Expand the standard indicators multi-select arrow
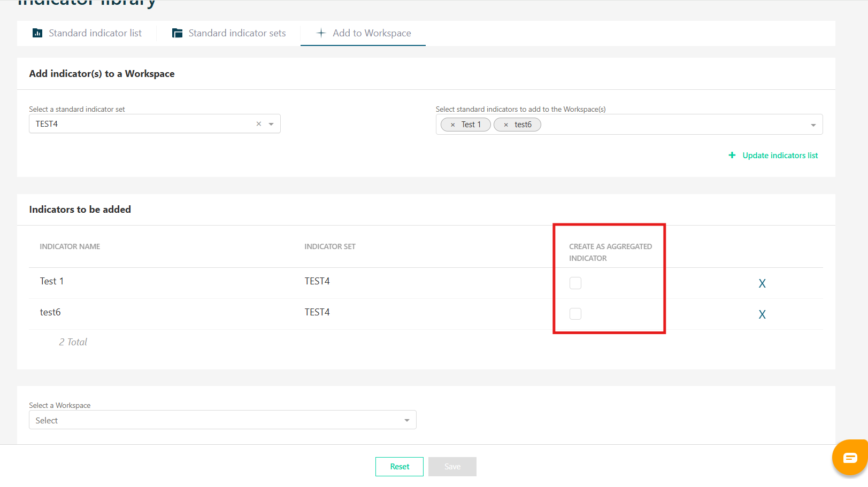This screenshot has height=487, width=868. pyautogui.click(x=813, y=125)
